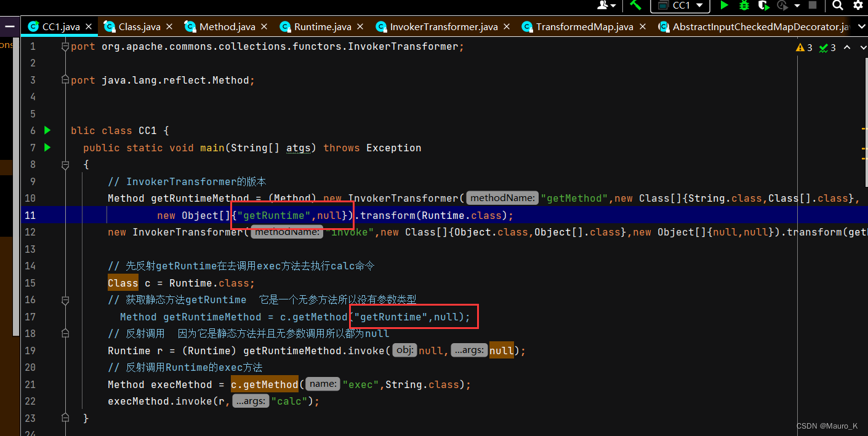868x436 pixels.
Task: Click "getMethod" string on line 10
Action: [575, 198]
